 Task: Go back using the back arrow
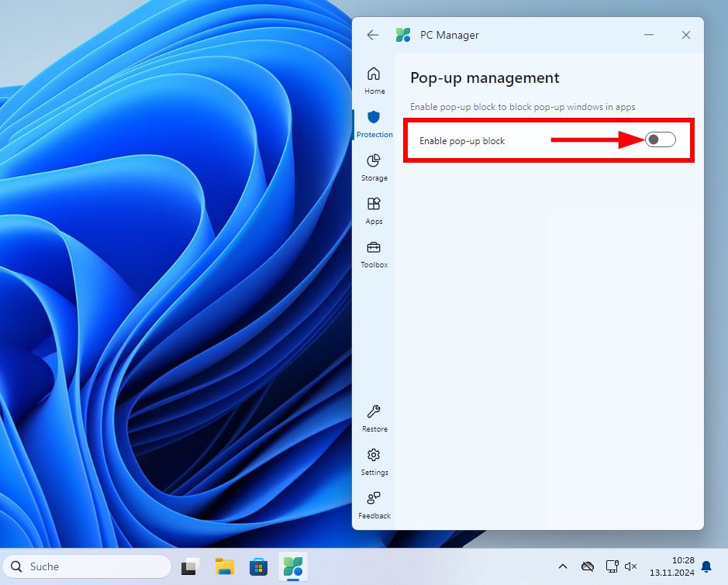(372, 35)
